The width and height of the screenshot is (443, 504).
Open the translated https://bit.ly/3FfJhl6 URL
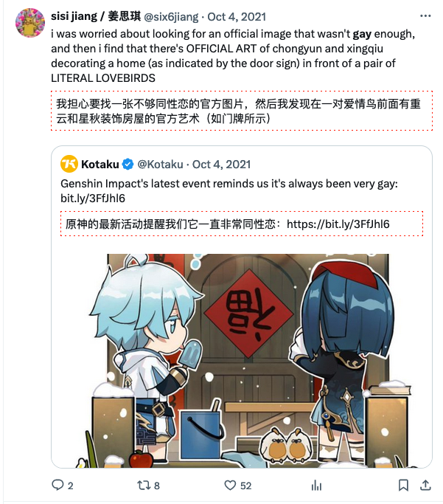pyautogui.click(x=338, y=224)
